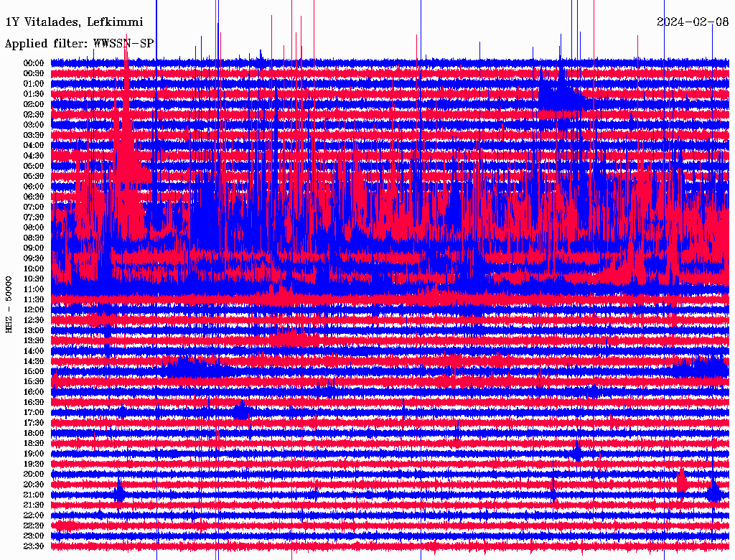This screenshot has height=560, width=735.
Task: Select the 16:00 time label
Action: tap(34, 392)
